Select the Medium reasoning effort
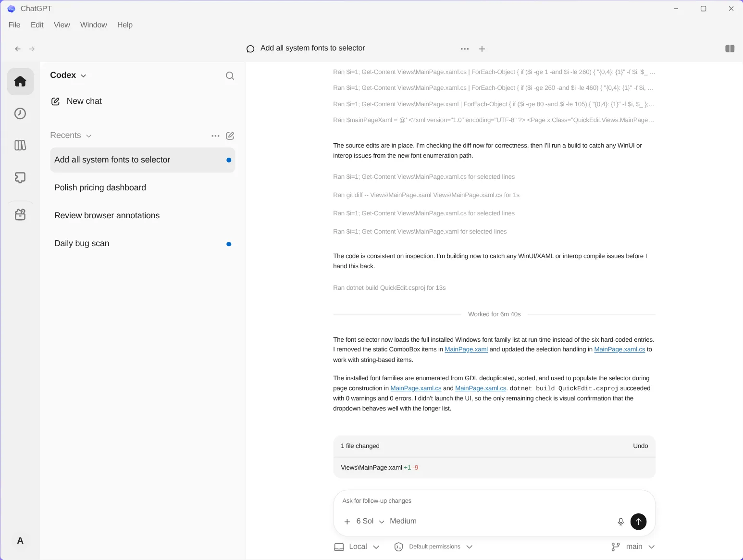The height and width of the screenshot is (560, 743). (x=403, y=521)
